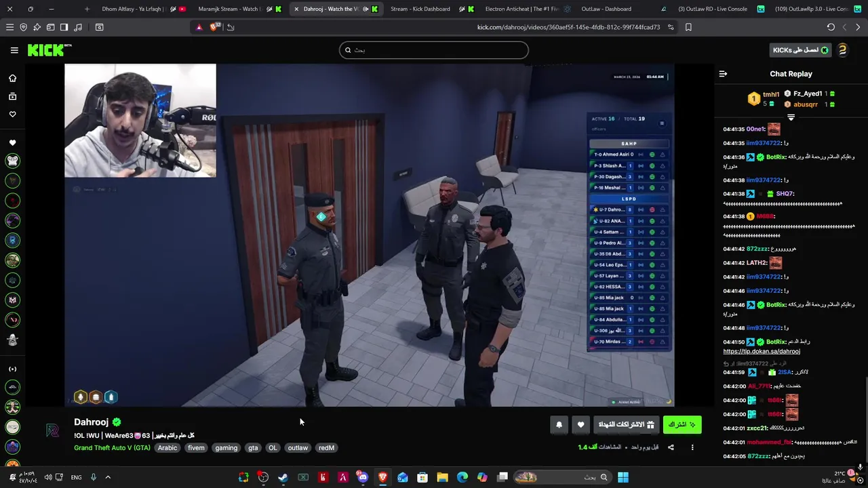
Task: Show hidden tray icons chevron
Action: coord(108,477)
